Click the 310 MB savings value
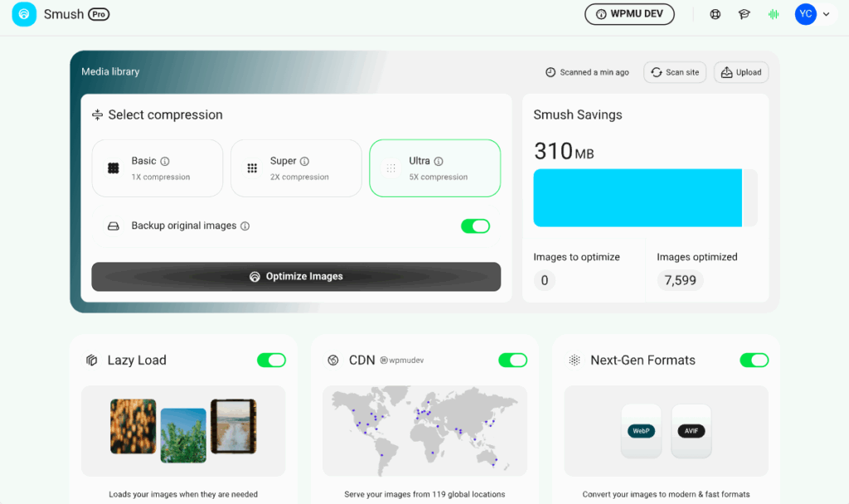Viewport: 849px width, 504px height. (564, 152)
